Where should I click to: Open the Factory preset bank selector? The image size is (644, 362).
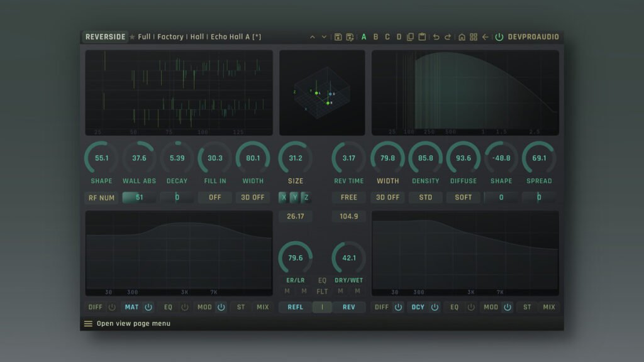[x=170, y=37]
